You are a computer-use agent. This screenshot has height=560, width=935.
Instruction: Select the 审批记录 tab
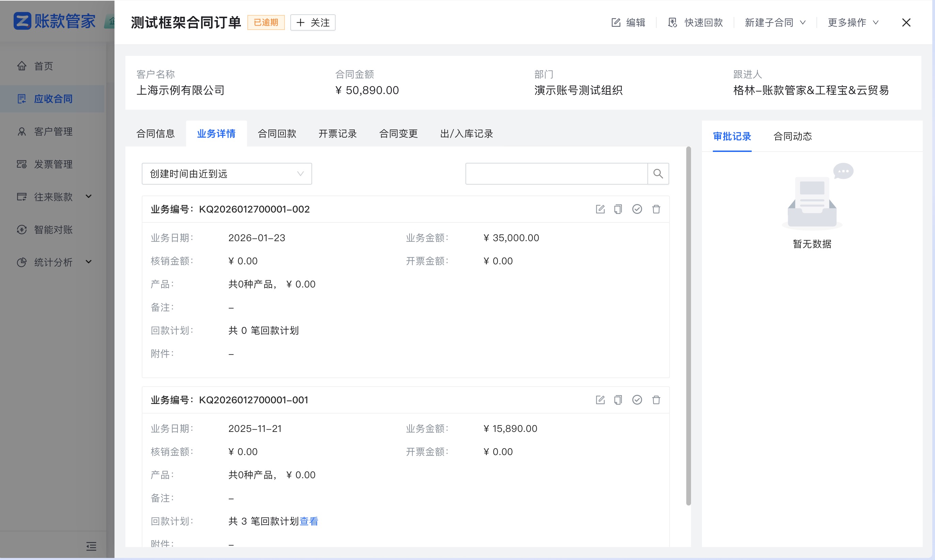(732, 136)
